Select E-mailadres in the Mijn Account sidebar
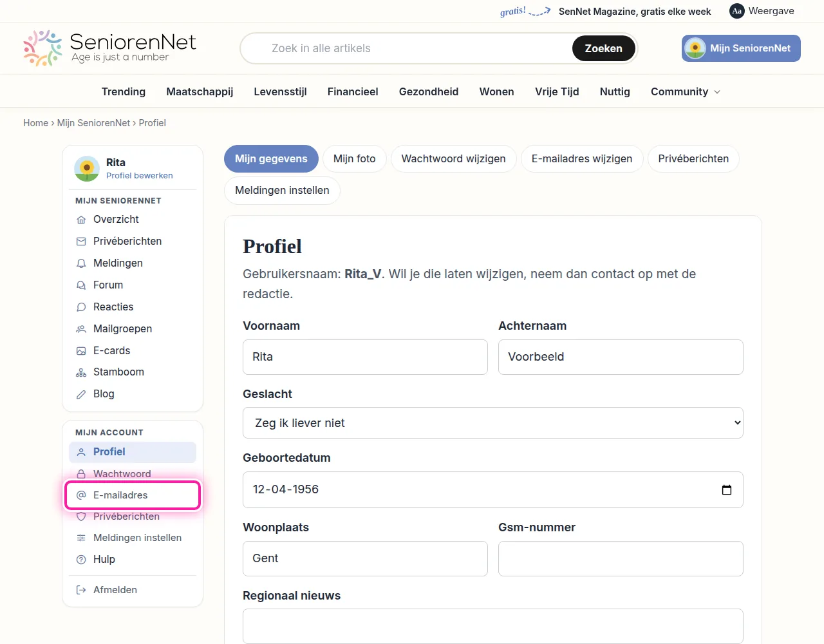Image resolution: width=824 pixels, height=644 pixels. tap(133, 495)
